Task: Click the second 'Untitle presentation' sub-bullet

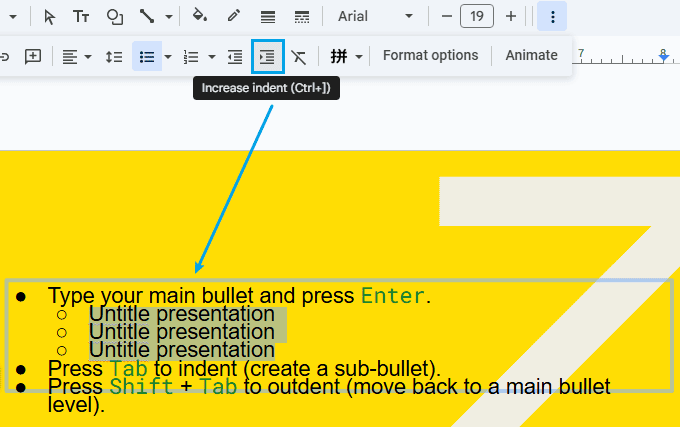Action: click(x=182, y=332)
